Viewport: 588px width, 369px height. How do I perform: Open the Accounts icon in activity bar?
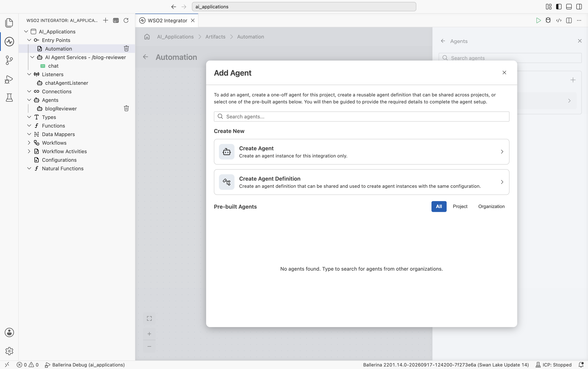(9, 332)
